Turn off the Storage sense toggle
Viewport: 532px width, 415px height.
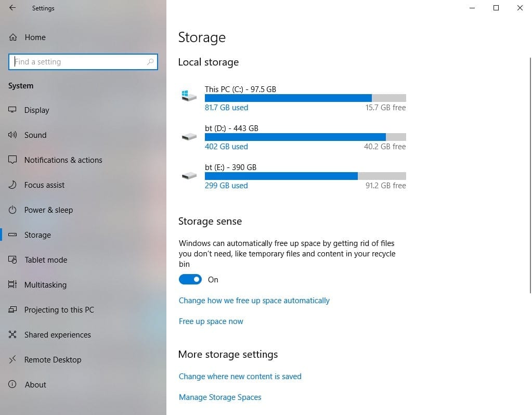(190, 279)
